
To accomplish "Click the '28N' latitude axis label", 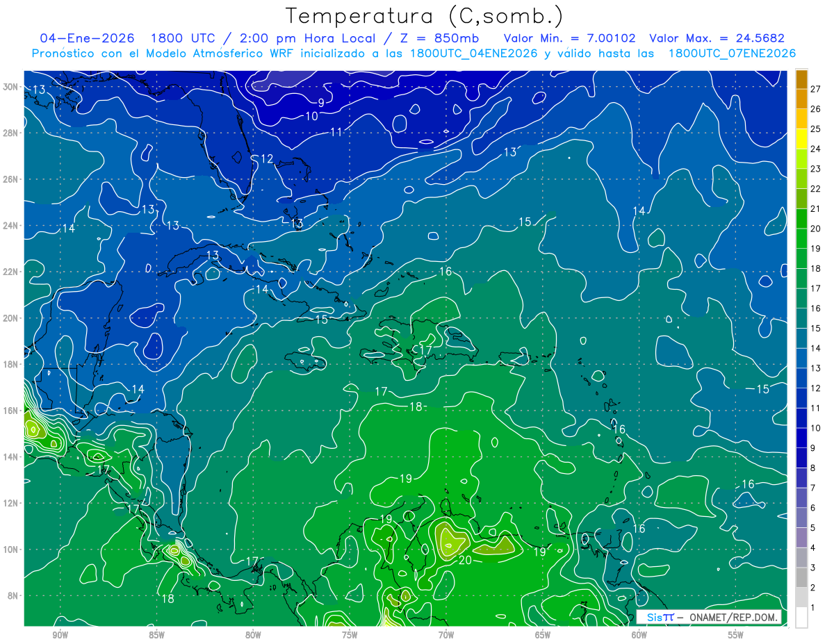I will pyautogui.click(x=10, y=133).
